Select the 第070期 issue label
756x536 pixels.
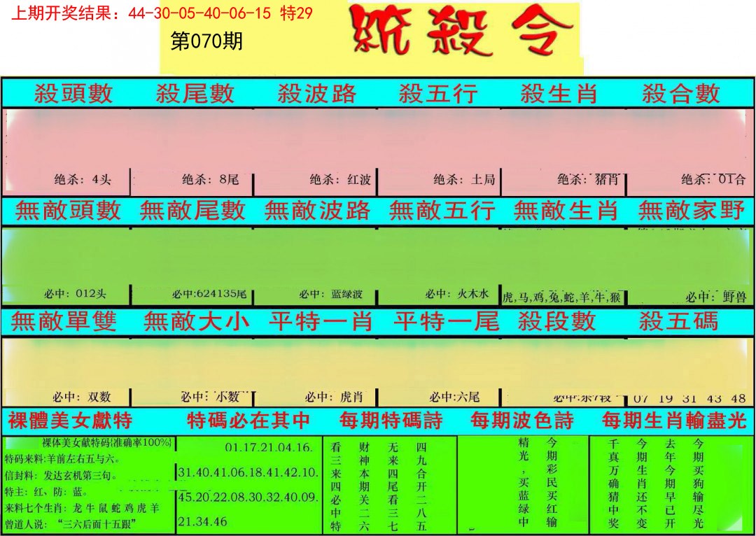(206, 42)
